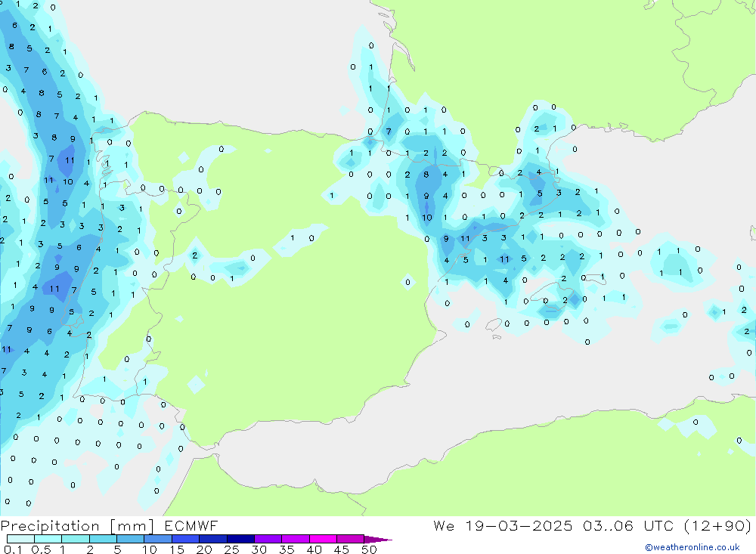Select the 5–10 mm legend color swatch

131,539
